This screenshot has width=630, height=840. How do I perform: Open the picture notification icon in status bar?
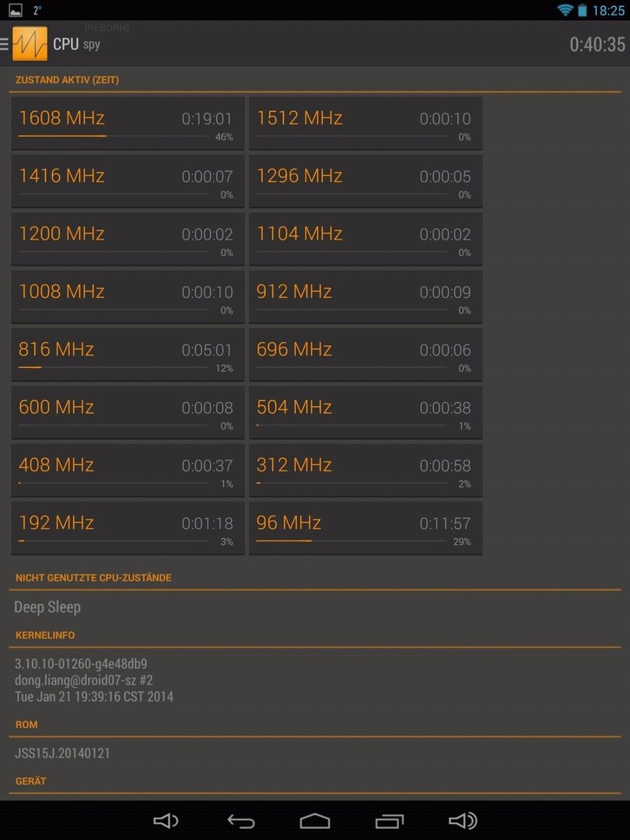[16, 9]
